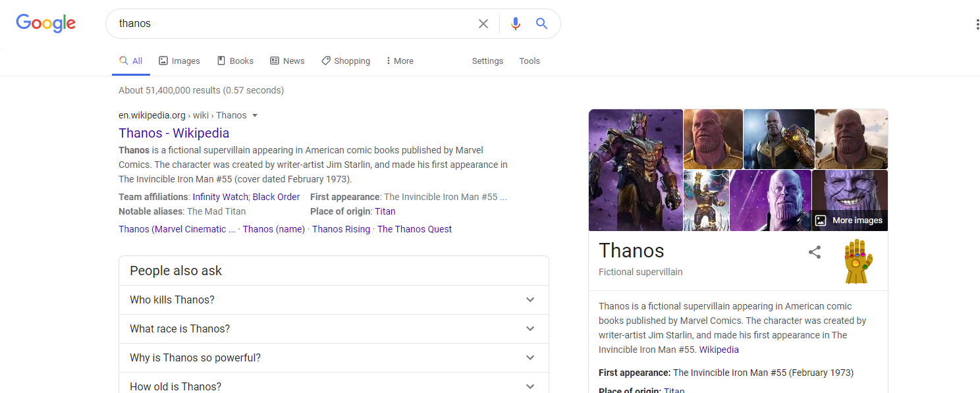Image resolution: width=980 pixels, height=393 pixels.
Task: Open Thanos with gauntlet thumbnail in top row
Action: pos(779,139)
